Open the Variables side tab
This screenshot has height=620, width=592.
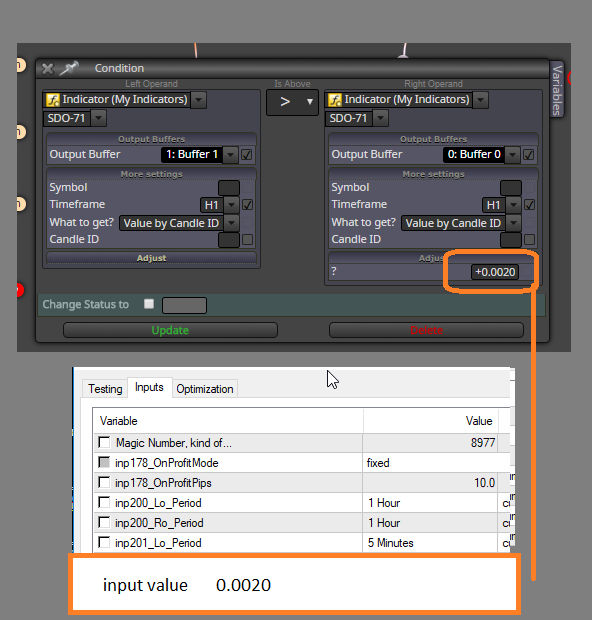[557, 89]
